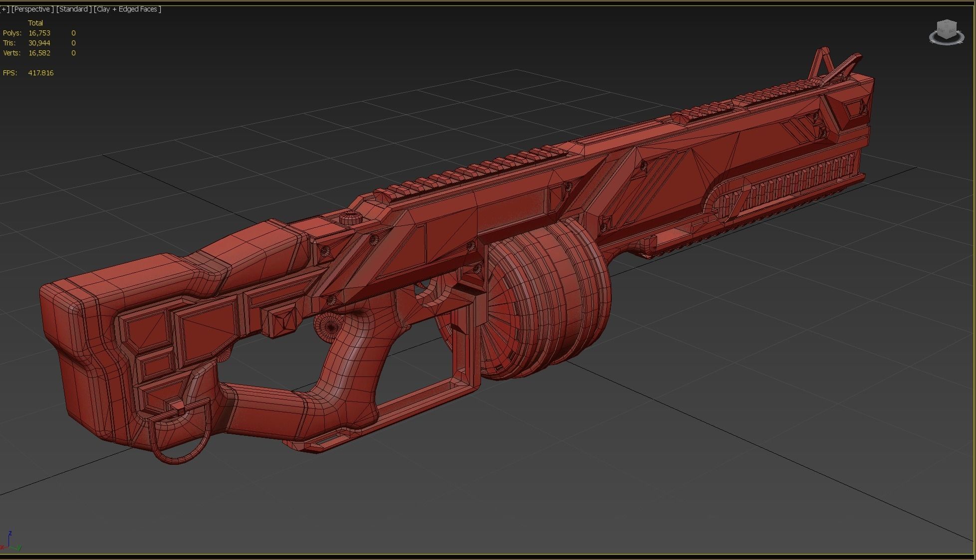The image size is (976, 560).
Task: Open the [+] viewport general menu
Action: click(x=4, y=9)
